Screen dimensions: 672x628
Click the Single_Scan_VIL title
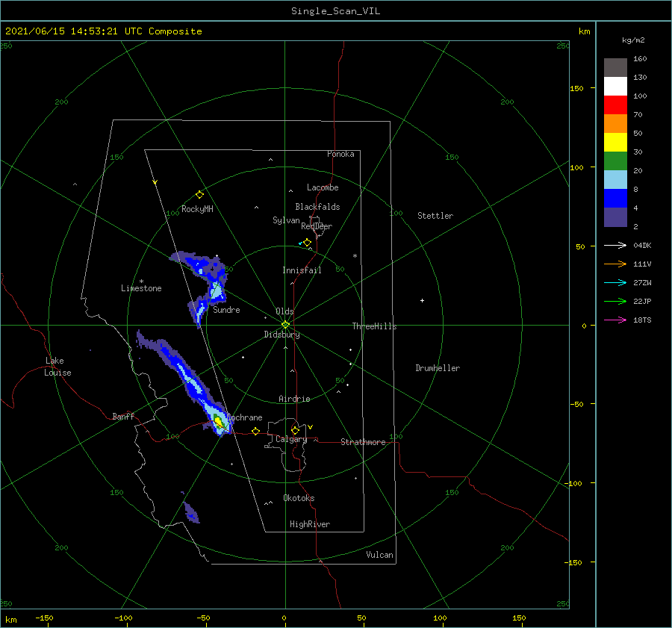[x=335, y=11]
